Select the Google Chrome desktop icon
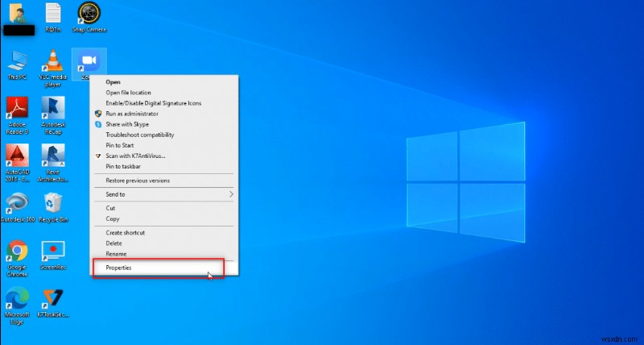 coord(17,259)
